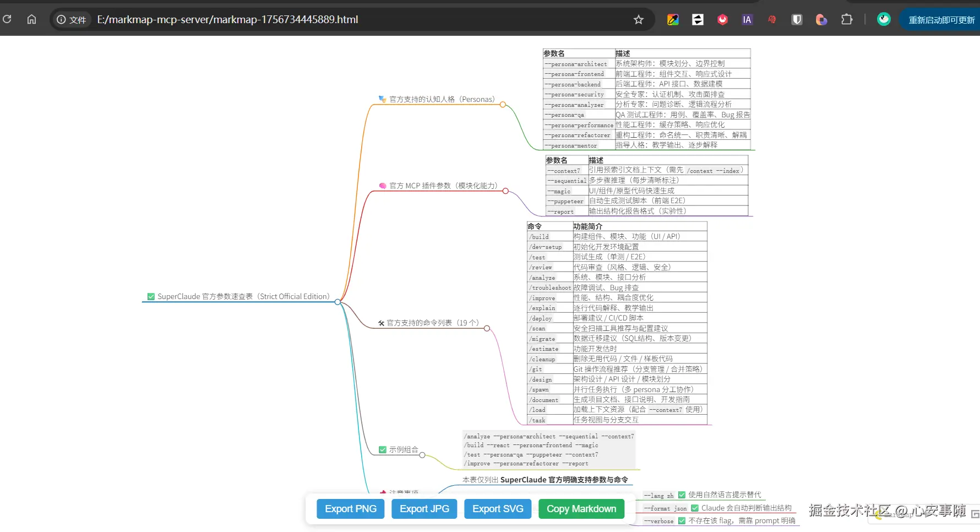Go to the browser home page icon

pos(31,19)
